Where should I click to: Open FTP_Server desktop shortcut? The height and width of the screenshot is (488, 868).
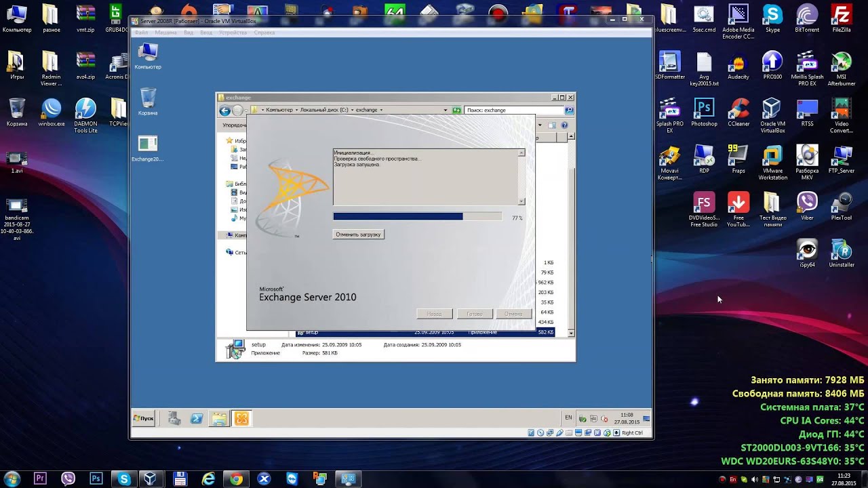click(x=842, y=159)
